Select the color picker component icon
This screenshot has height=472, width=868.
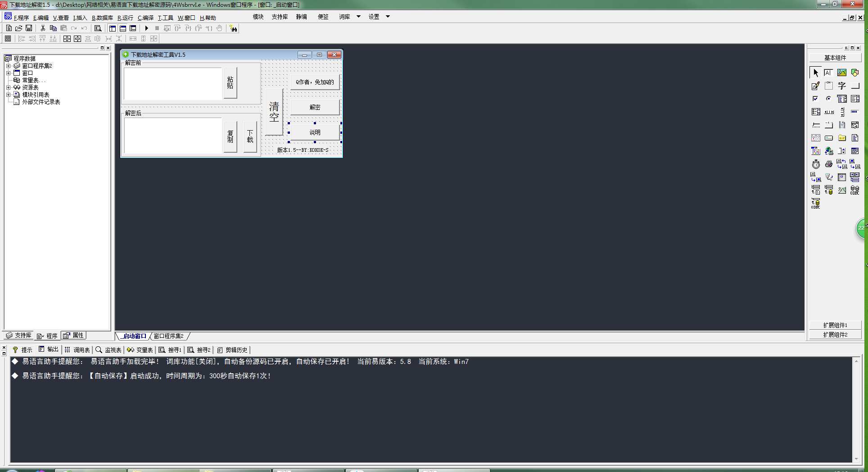[816, 151]
